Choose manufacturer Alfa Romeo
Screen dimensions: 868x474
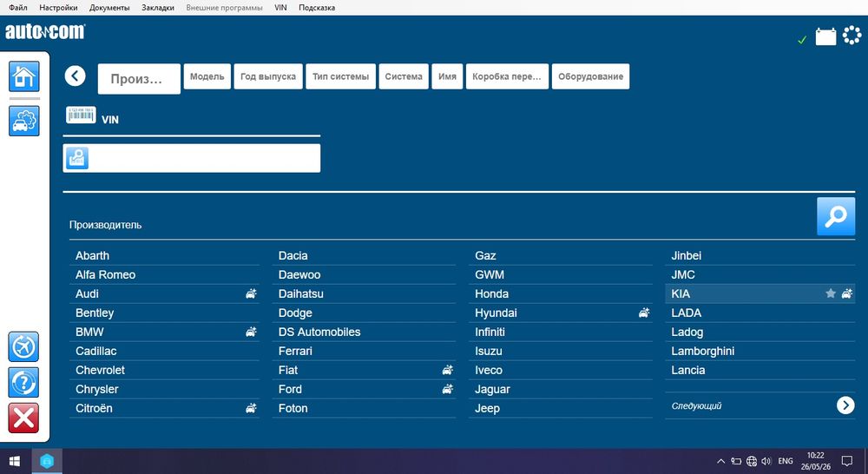[x=164, y=274]
